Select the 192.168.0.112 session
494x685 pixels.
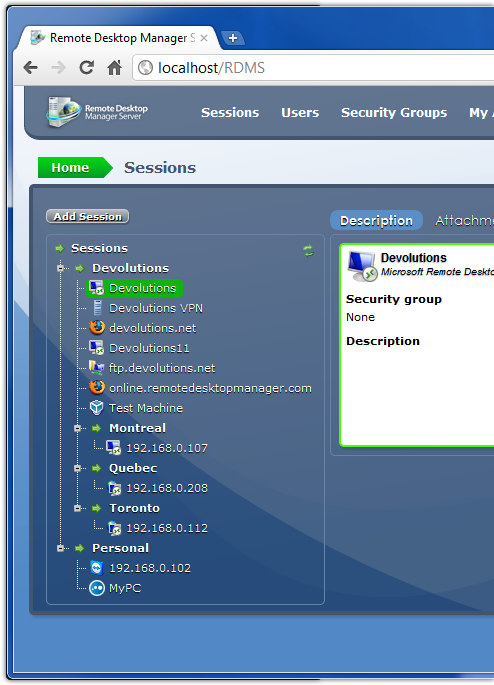[x=167, y=528]
